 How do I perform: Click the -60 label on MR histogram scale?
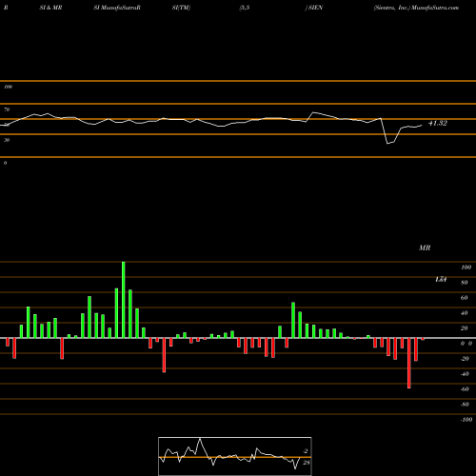pos(465,389)
